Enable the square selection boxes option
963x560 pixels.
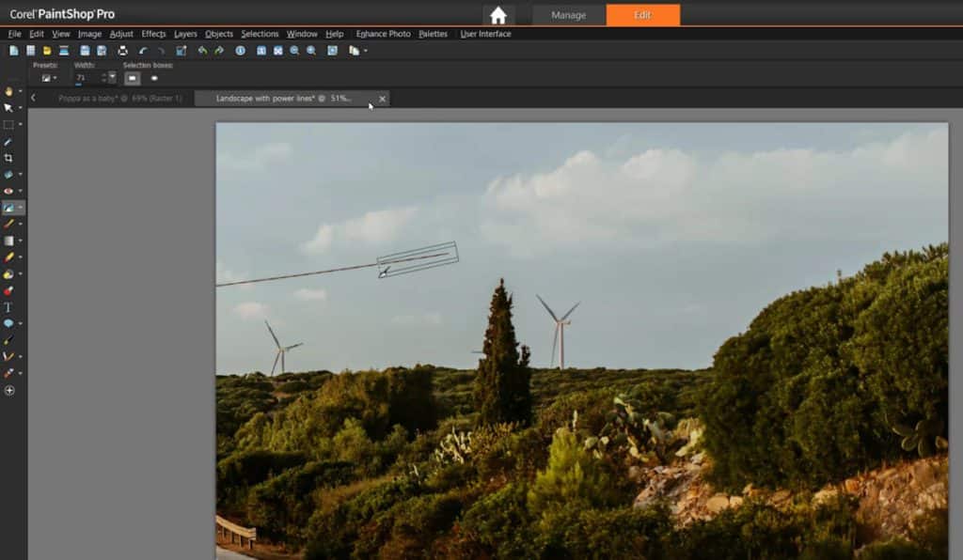click(x=132, y=77)
